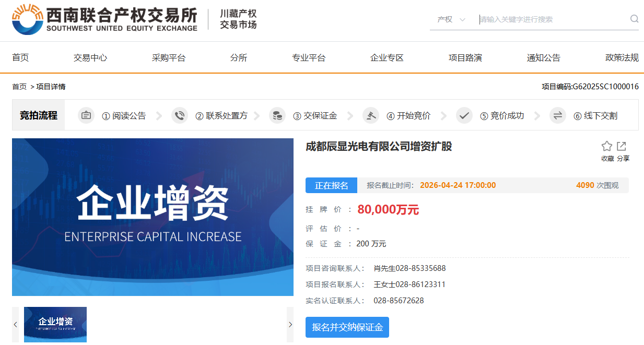This screenshot has height=345, width=644.
Task: Click the coins deposit step icon
Action: 277,115
